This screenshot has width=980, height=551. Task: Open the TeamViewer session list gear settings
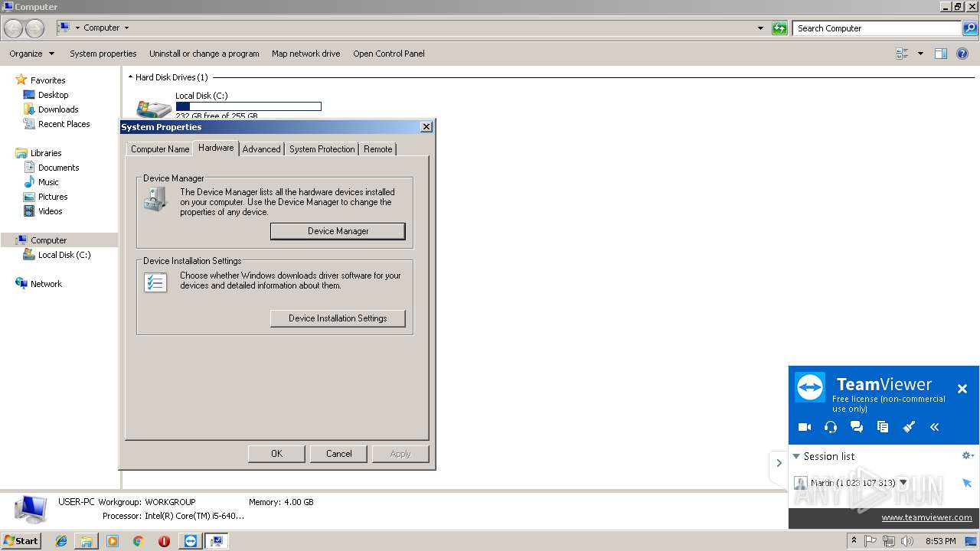[968, 455]
